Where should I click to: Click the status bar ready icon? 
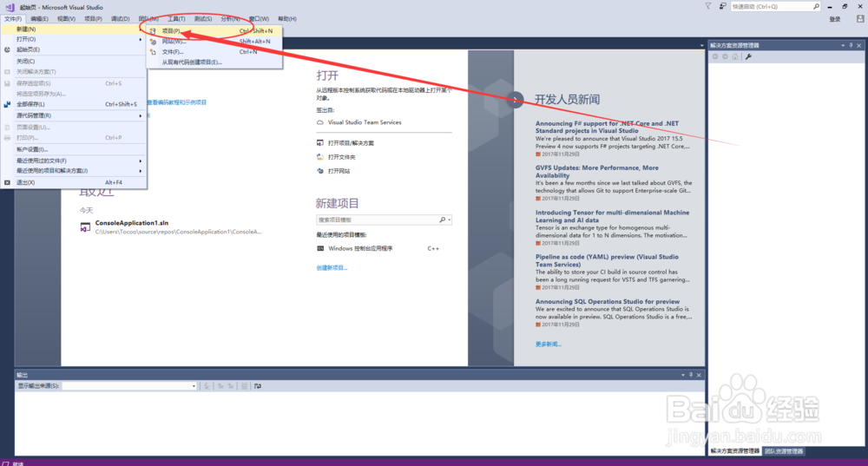coord(5,463)
